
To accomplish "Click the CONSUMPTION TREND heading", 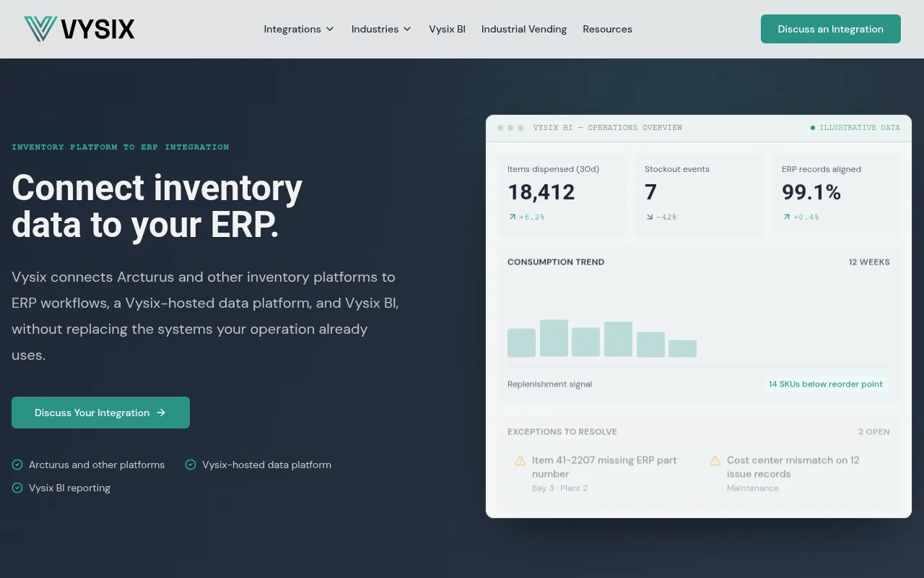I will point(556,262).
